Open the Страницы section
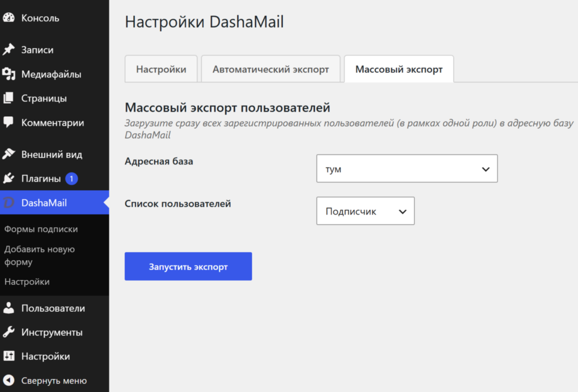This screenshot has width=578, height=392. [55, 98]
